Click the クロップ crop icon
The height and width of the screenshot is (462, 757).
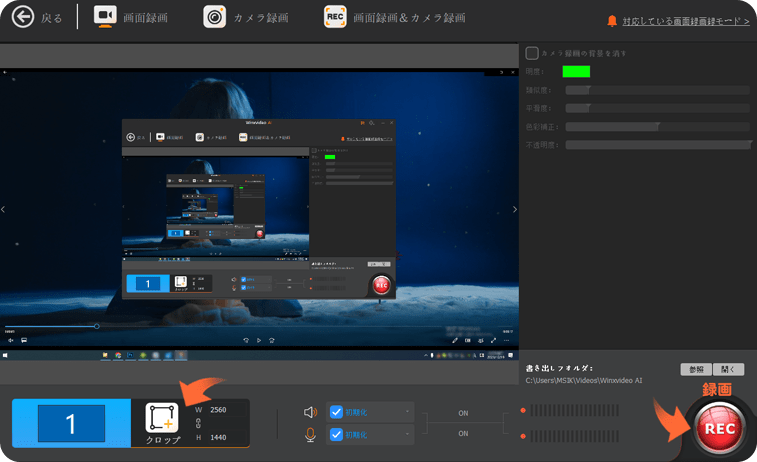pos(163,419)
